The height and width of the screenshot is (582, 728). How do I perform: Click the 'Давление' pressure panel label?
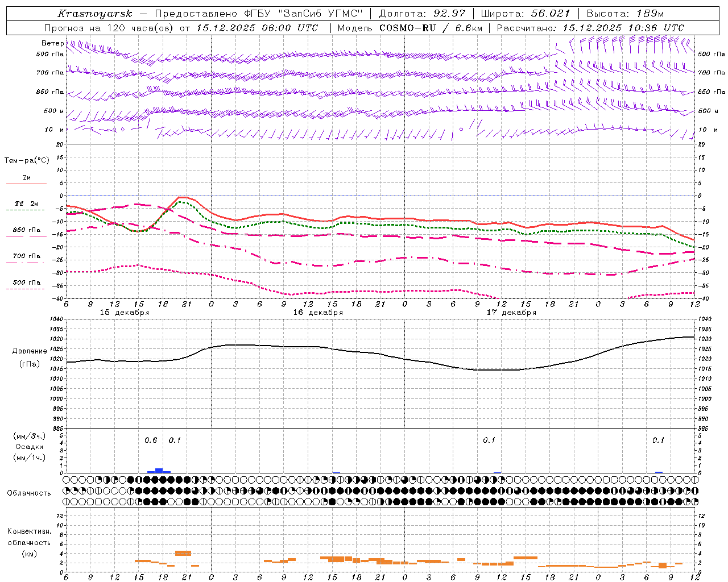coord(30,351)
